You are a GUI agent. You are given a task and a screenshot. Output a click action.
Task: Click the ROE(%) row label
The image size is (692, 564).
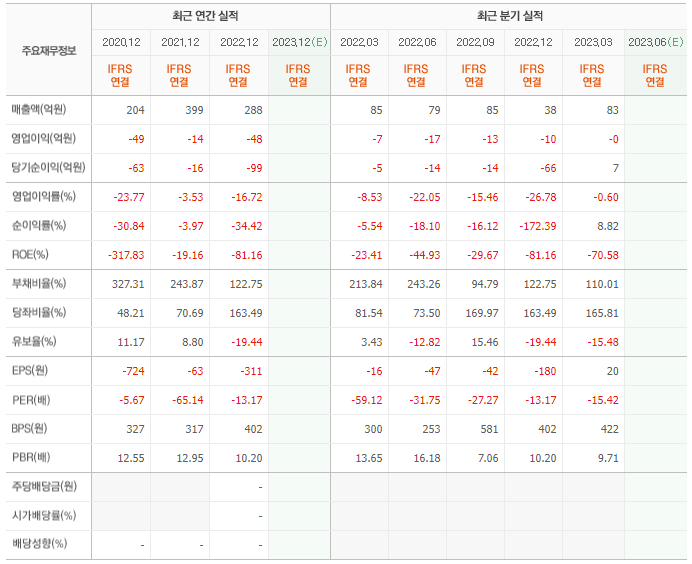(x=30, y=255)
